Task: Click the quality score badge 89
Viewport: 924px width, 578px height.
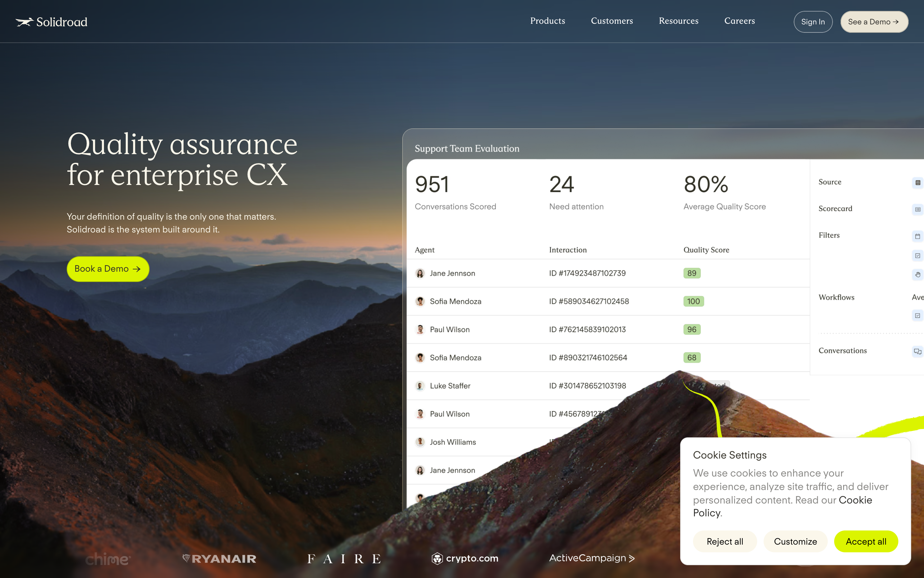Action: pyautogui.click(x=692, y=273)
